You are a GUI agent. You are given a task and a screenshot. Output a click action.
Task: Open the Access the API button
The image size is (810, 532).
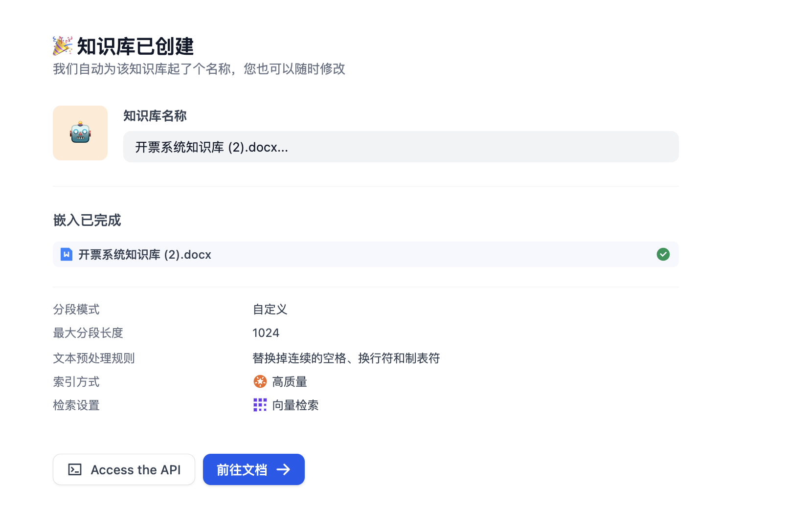(124, 469)
